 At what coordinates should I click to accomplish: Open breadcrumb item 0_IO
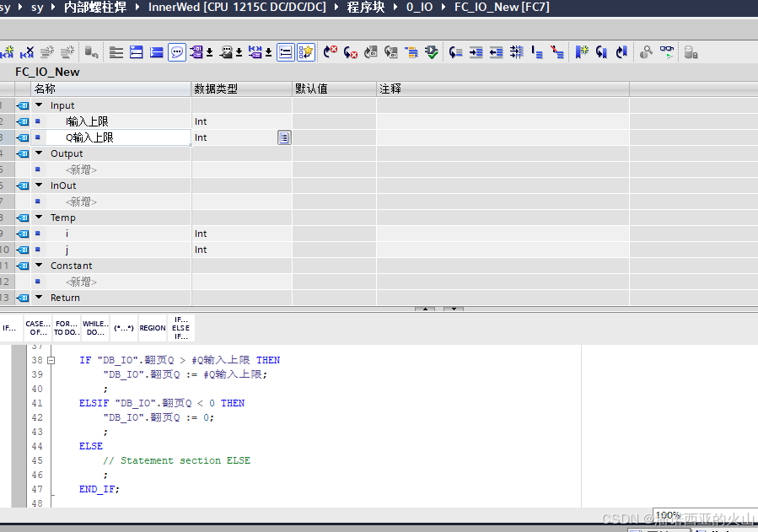click(x=420, y=8)
